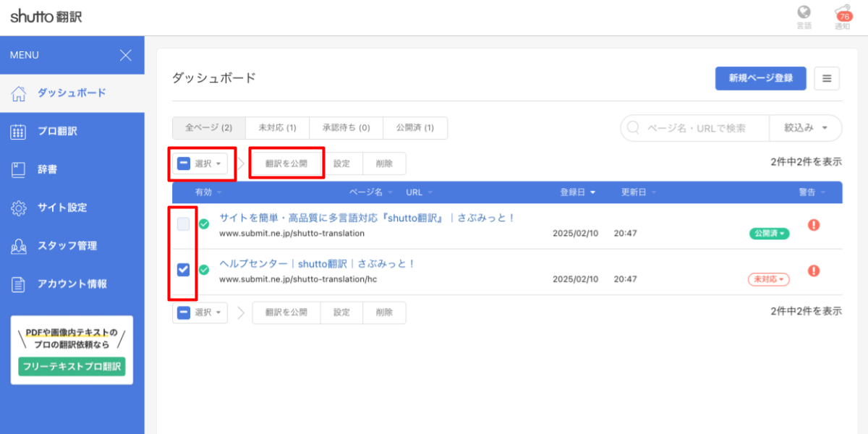This screenshot has width=868, height=434.
Task: Click the フリーテキストプロ翻訳 green button
Action: pos(72,366)
